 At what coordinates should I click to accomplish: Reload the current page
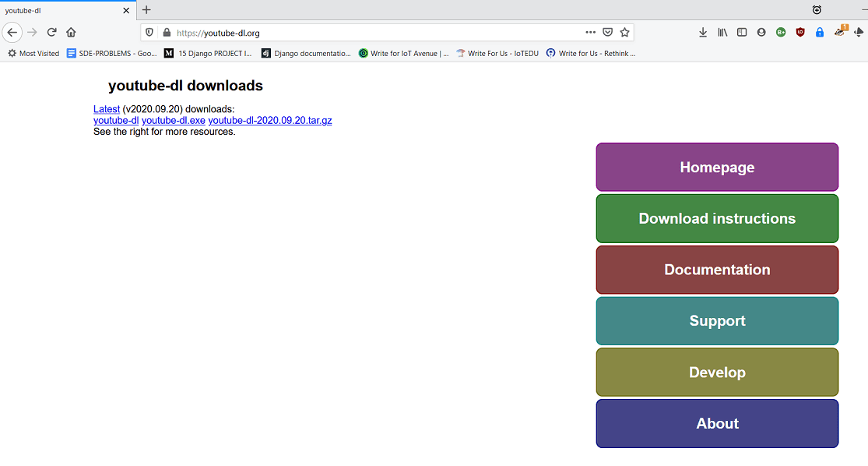(x=51, y=32)
